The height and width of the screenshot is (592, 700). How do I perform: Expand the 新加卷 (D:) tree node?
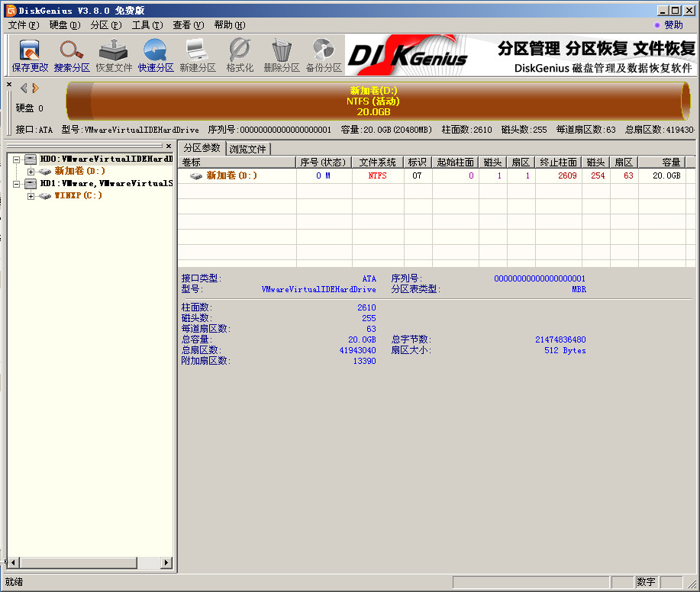[x=31, y=172]
